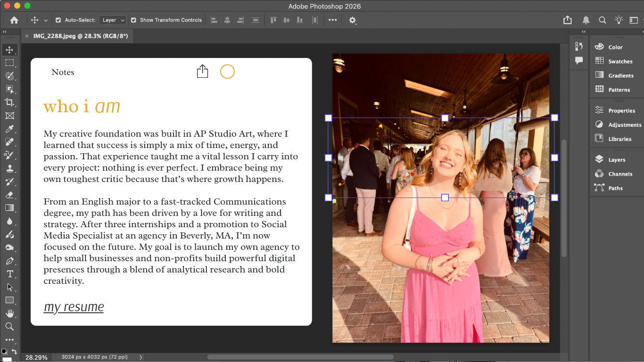Open the Auto-Select Layer dropdown
The height and width of the screenshot is (362, 644).
113,20
